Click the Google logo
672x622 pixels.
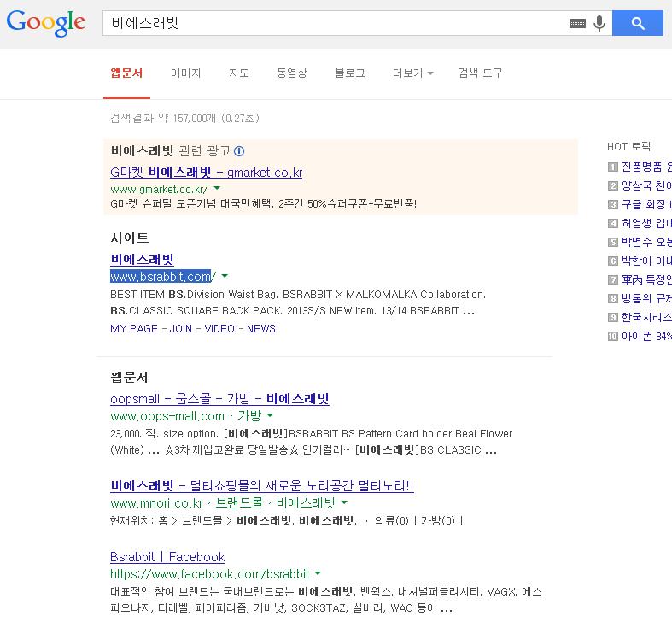(45, 23)
